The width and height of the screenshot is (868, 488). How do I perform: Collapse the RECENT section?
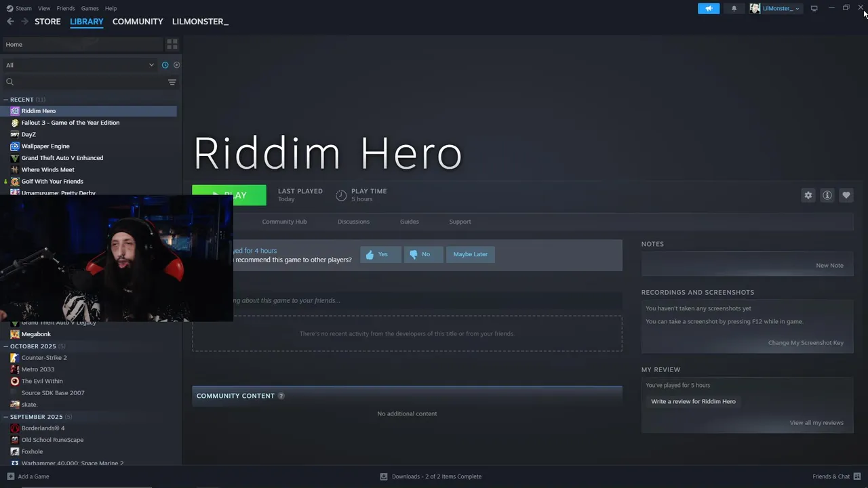click(x=6, y=100)
